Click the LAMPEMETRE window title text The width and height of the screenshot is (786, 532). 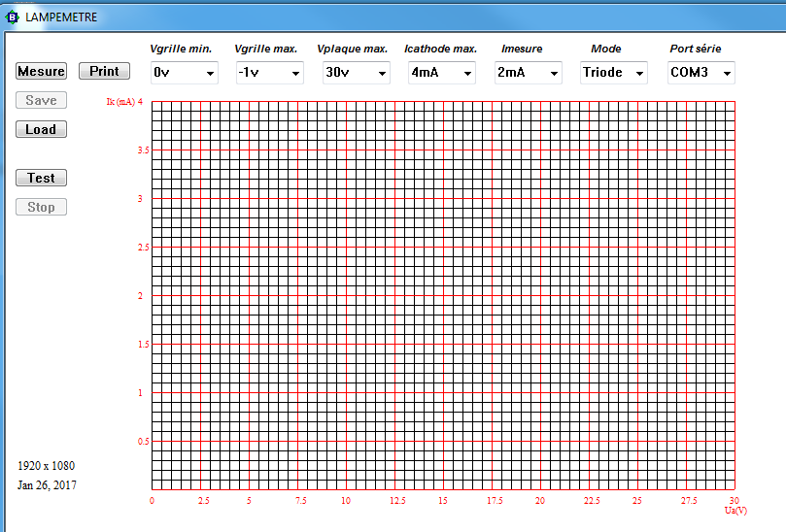click(61, 17)
